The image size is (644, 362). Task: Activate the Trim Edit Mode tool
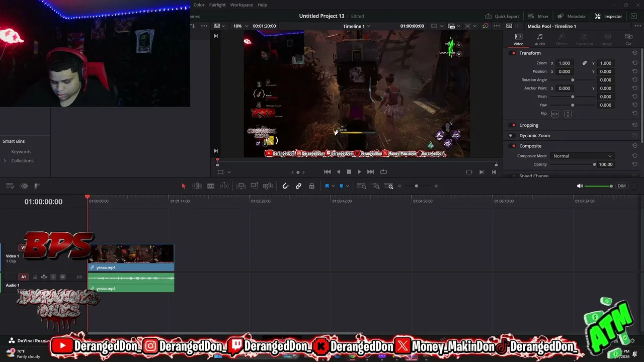coord(197,186)
